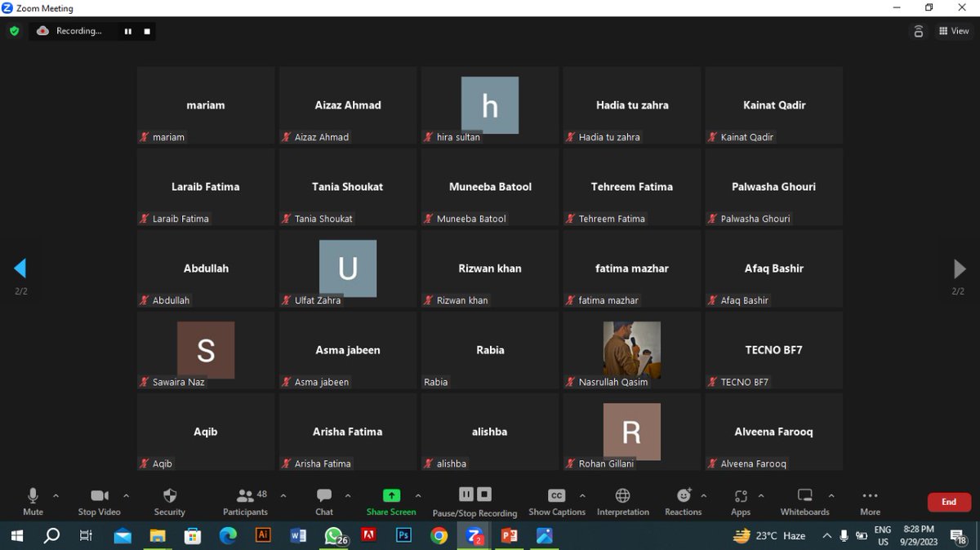
Task: Pause recording from the bottom meeting toolbar
Action: (x=466, y=495)
